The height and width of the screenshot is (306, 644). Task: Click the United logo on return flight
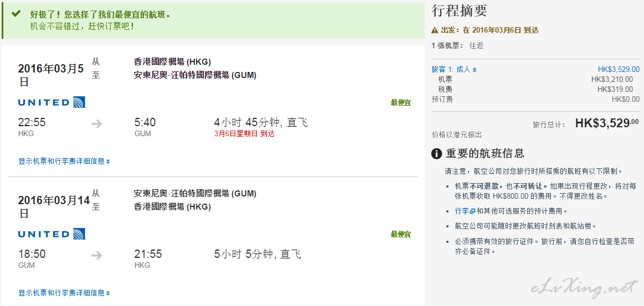[52, 234]
